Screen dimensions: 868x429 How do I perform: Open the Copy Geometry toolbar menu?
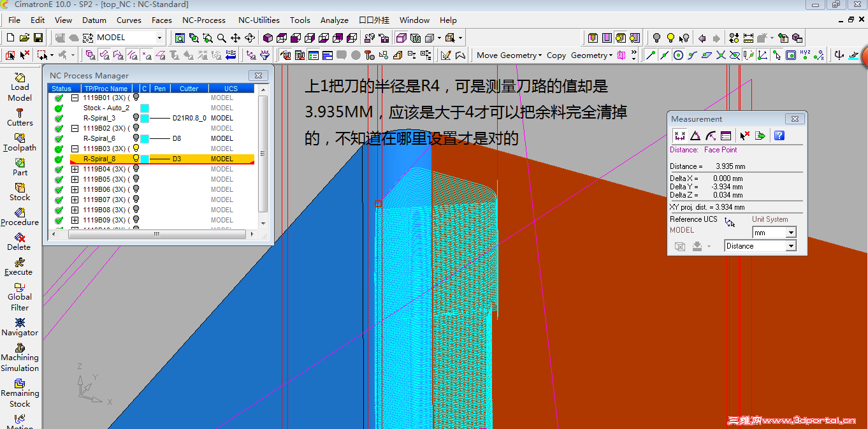579,55
